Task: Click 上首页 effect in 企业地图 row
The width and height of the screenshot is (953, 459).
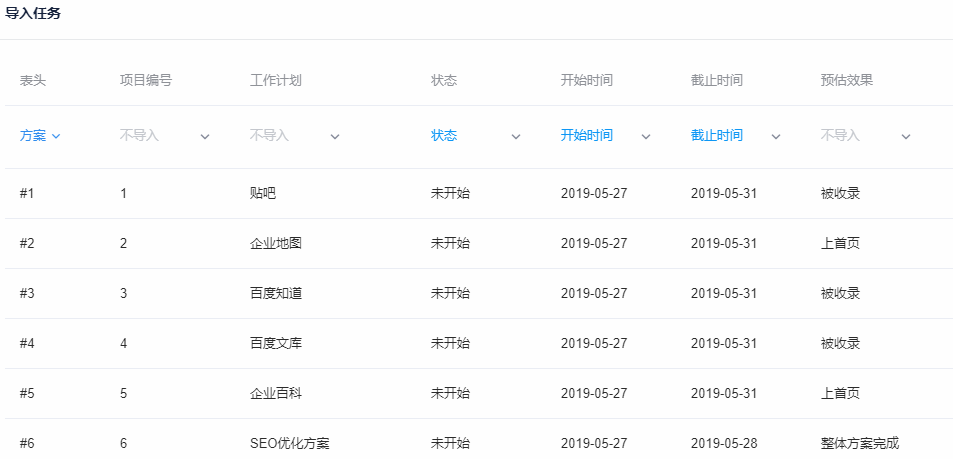Action: tap(841, 244)
